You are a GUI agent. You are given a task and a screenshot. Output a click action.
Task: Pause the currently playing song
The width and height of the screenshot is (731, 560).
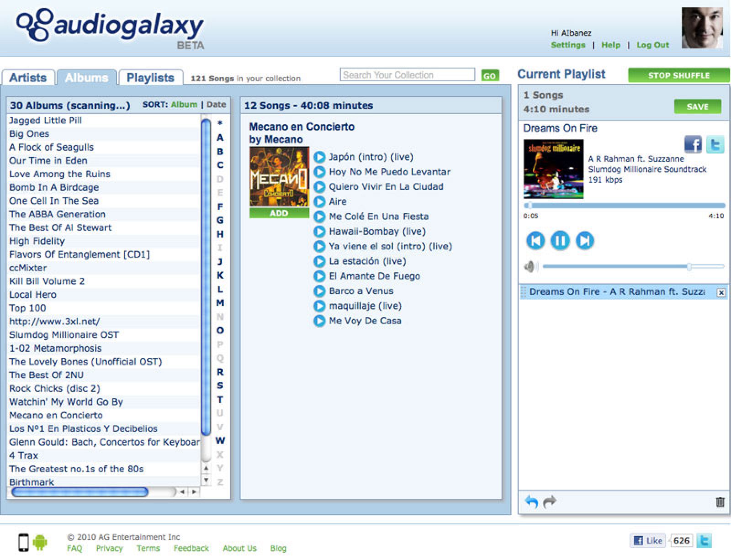(x=560, y=240)
